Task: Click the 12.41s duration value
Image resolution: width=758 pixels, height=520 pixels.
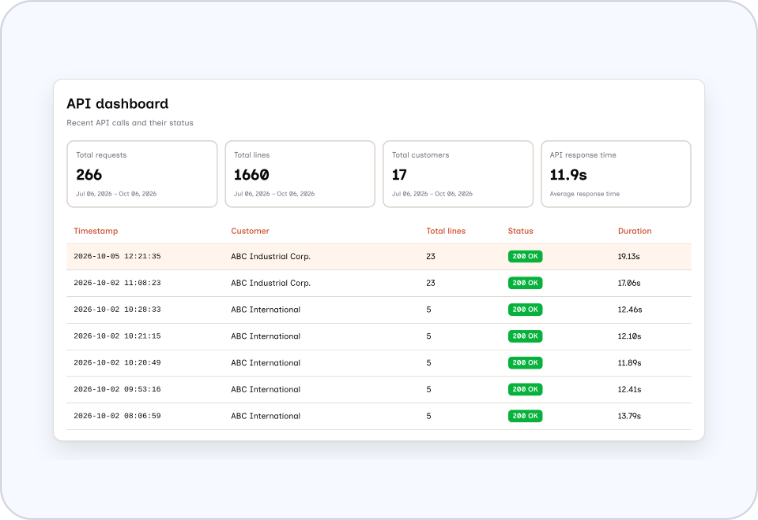Action: click(629, 389)
